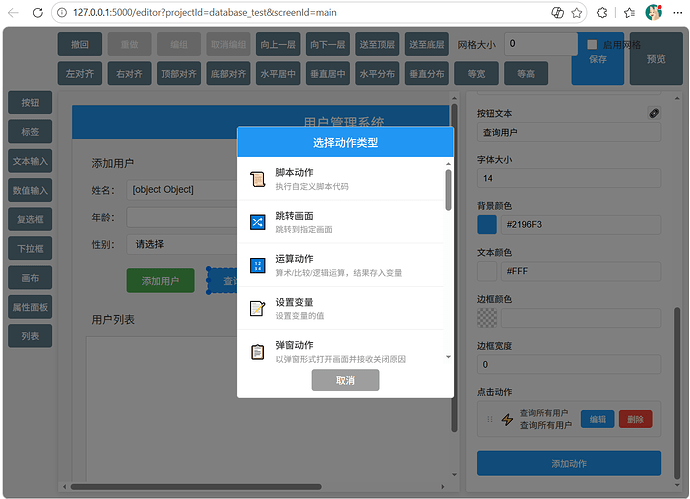Click 等宽 equal width button
The image size is (690, 499).
pyautogui.click(x=477, y=73)
